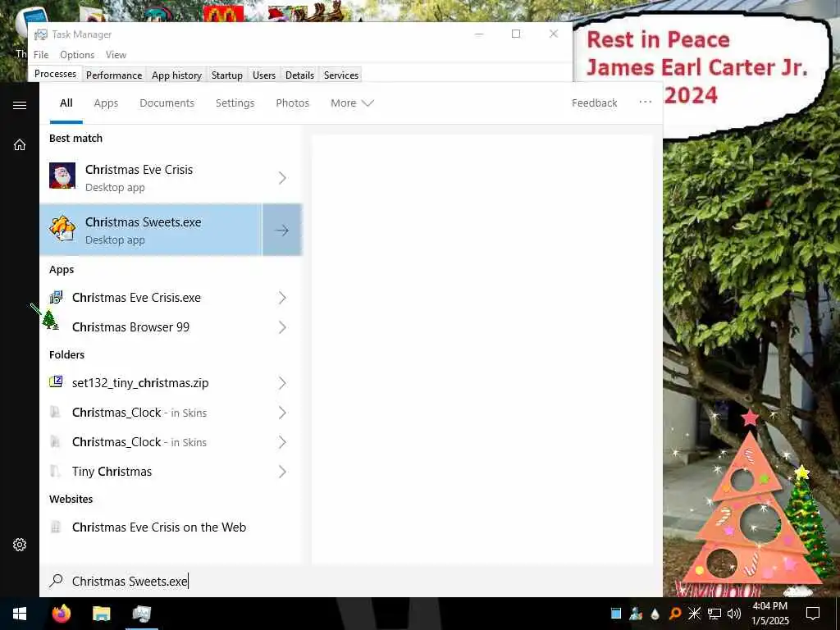The image size is (840, 630).
Task: Switch to the Apps search filter
Action: 106,103
